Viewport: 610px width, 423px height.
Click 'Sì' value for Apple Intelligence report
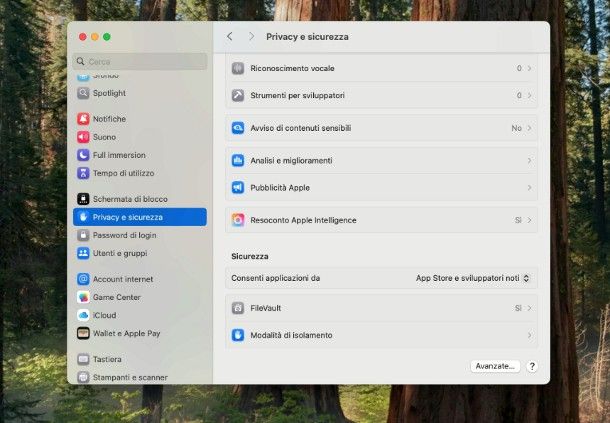pyautogui.click(x=518, y=220)
